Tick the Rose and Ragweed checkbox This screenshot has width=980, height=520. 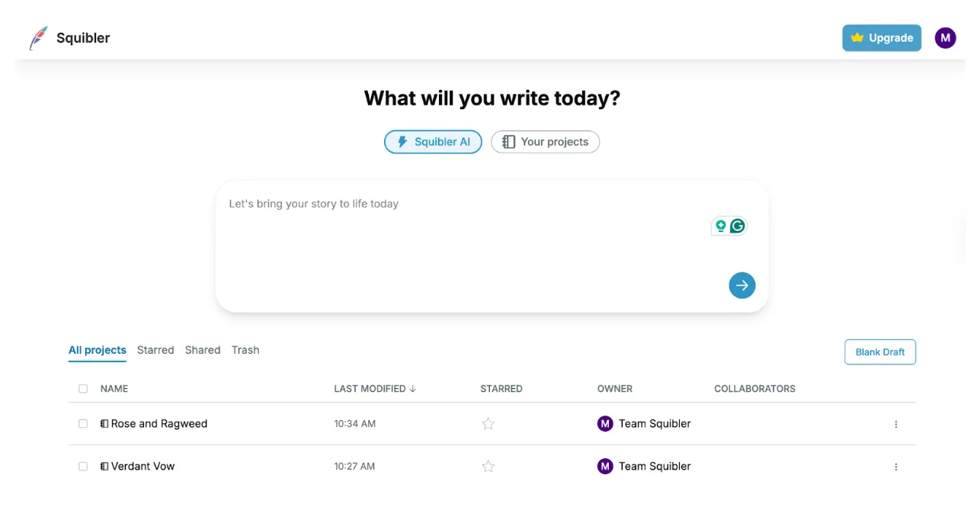tap(83, 424)
